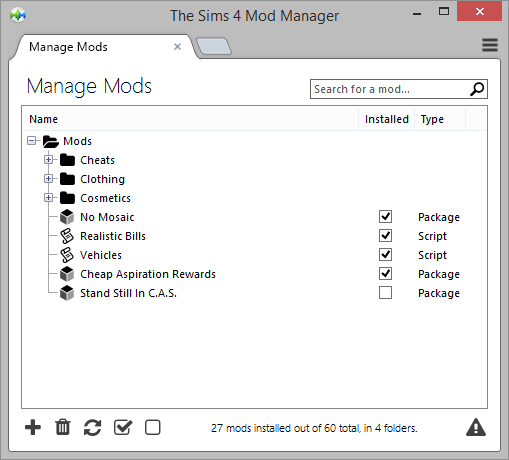
Task: Maximize the Mod Manager window
Action: [444, 12]
